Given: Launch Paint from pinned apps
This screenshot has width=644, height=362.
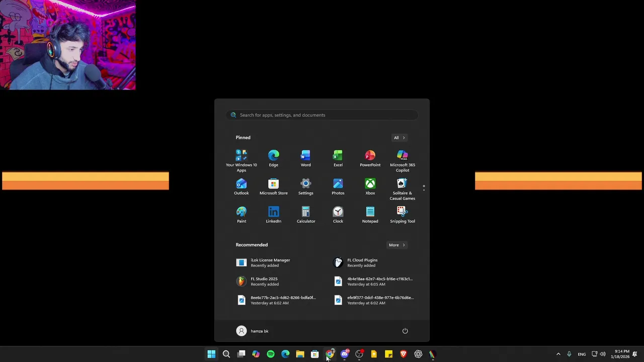Looking at the screenshot, I should pos(241,215).
